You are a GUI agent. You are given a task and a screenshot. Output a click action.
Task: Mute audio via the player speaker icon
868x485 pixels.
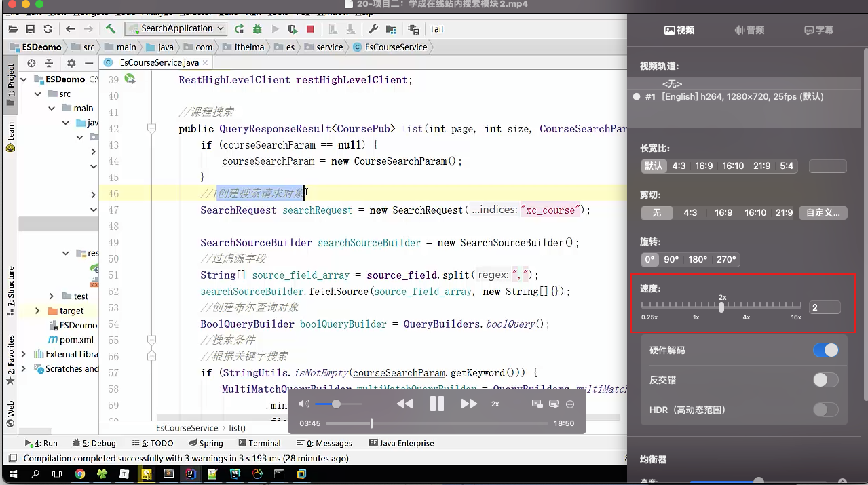point(303,404)
